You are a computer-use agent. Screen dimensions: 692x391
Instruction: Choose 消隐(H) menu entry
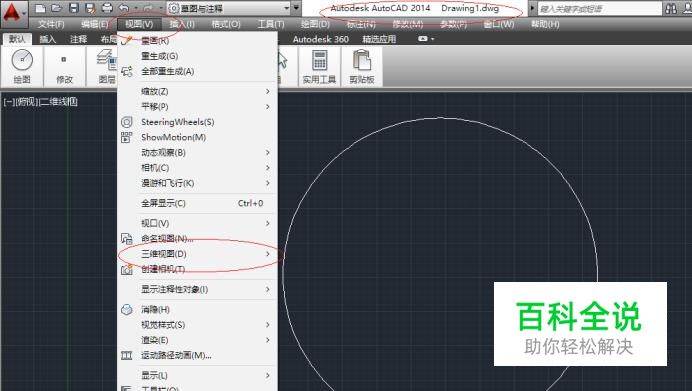click(197, 309)
